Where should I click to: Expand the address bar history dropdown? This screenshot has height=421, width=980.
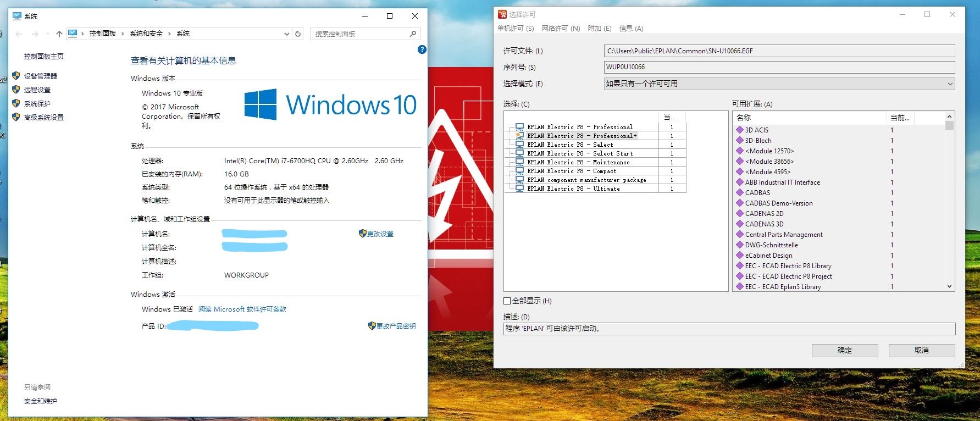coord(286,34)
